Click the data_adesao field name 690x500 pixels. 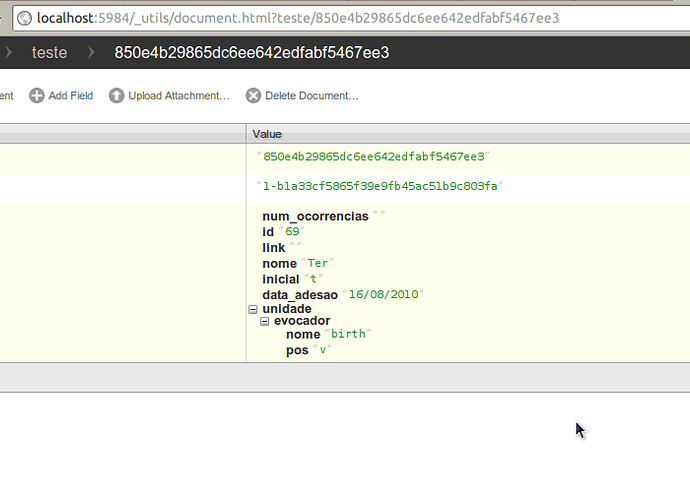click(300, 294)
